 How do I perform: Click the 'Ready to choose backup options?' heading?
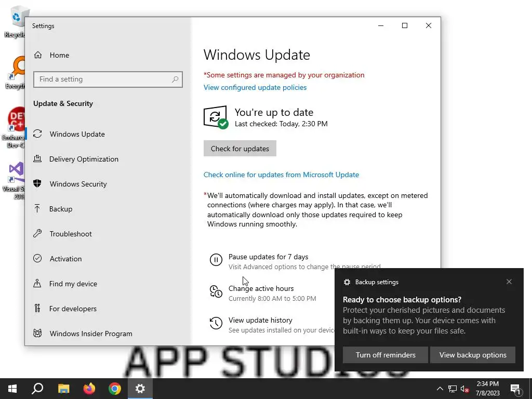402,300
